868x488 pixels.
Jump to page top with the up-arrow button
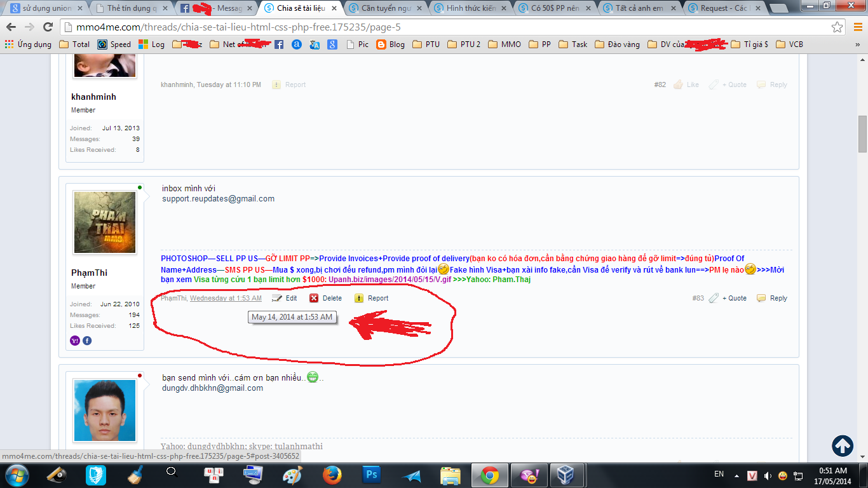[x=842, y=445]
